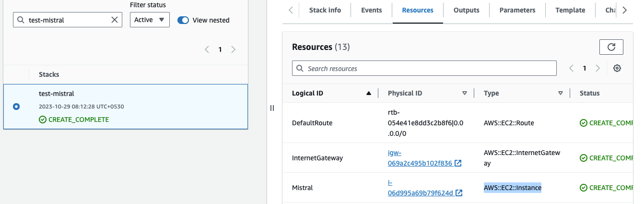Go to the next stacks page

(233, 49)
